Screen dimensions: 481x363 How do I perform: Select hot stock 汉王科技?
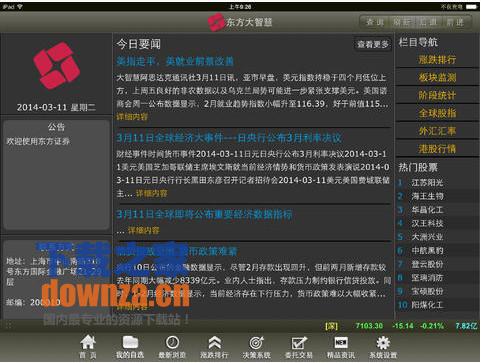[427, 223]
